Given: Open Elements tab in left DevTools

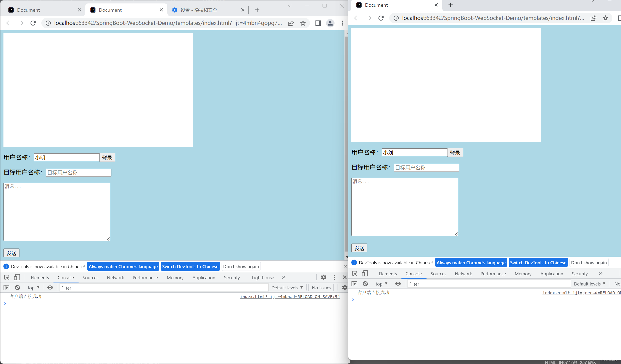Looking at the screenshot, I should pyautogui.click(x=40, y=277).
